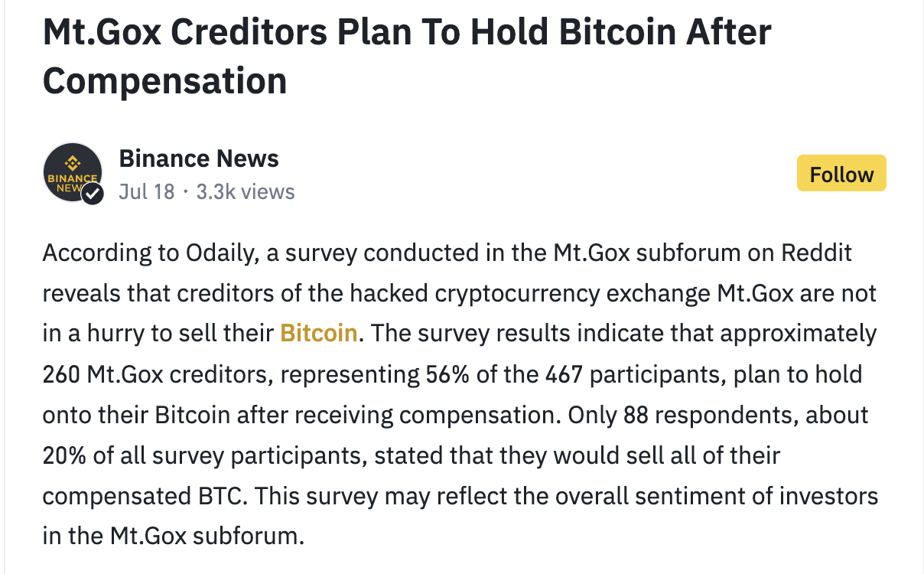Click the Binance News avatar logo

coord(73,173)
